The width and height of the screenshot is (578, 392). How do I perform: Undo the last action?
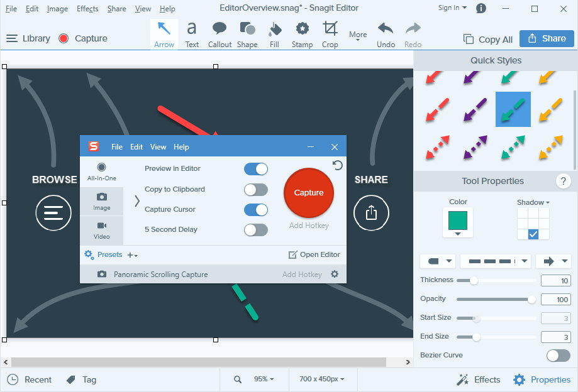coord(386,35)
